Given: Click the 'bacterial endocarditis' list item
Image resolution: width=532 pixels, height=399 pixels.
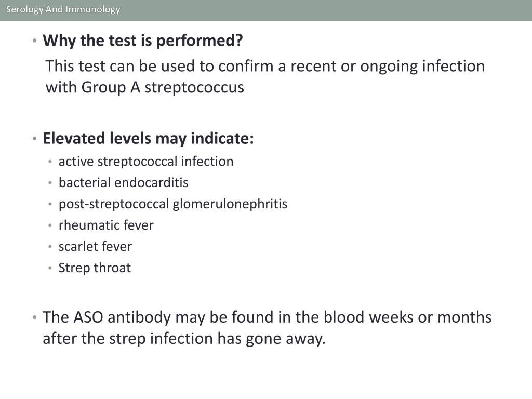Looking at the screenshot, I should tap(123, 182).
